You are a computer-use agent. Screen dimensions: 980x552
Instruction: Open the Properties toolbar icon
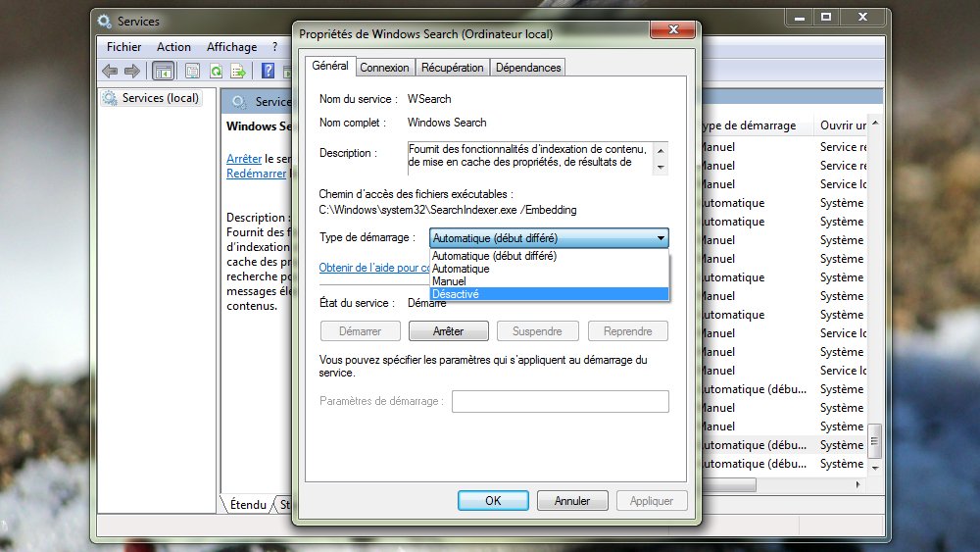(192, 72)
